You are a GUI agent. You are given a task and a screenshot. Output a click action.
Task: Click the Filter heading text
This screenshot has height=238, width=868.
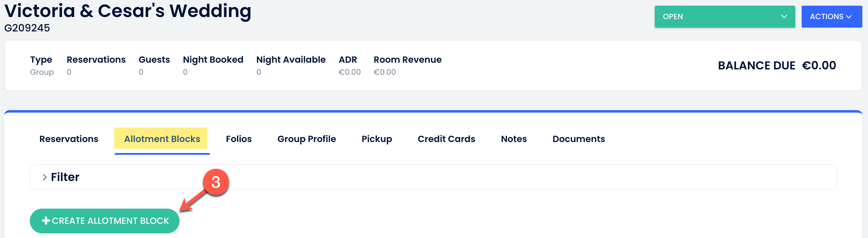(65, 177)
